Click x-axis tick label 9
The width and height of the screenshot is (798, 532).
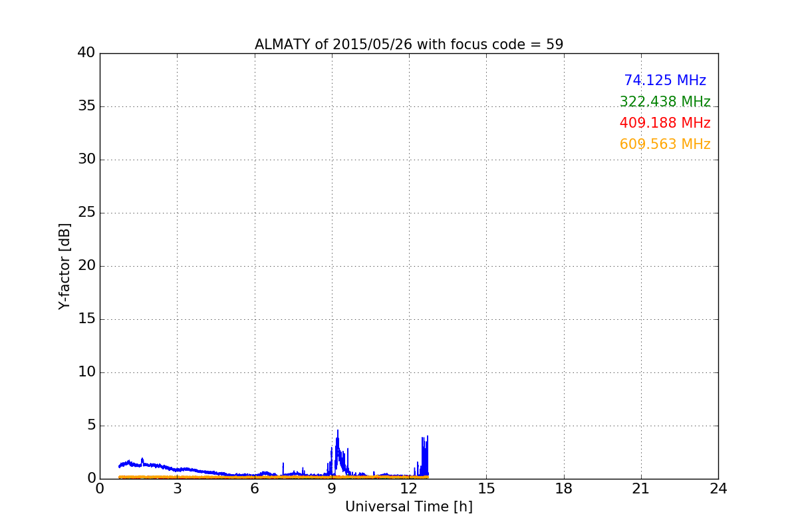pyautogui.click(x=332, y=489)
